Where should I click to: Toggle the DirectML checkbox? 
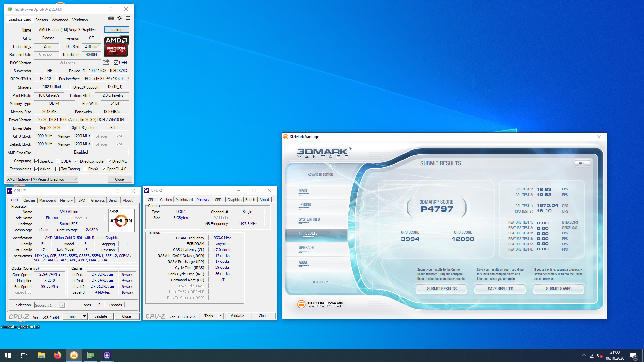coord(109,161)
